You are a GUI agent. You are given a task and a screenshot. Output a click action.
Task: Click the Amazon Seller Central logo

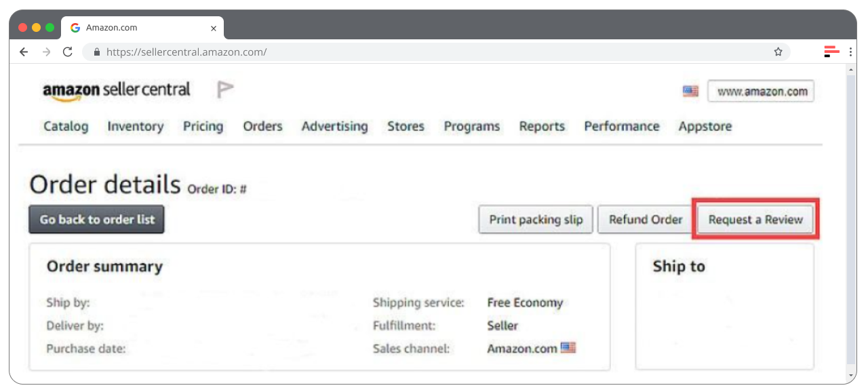115,89
